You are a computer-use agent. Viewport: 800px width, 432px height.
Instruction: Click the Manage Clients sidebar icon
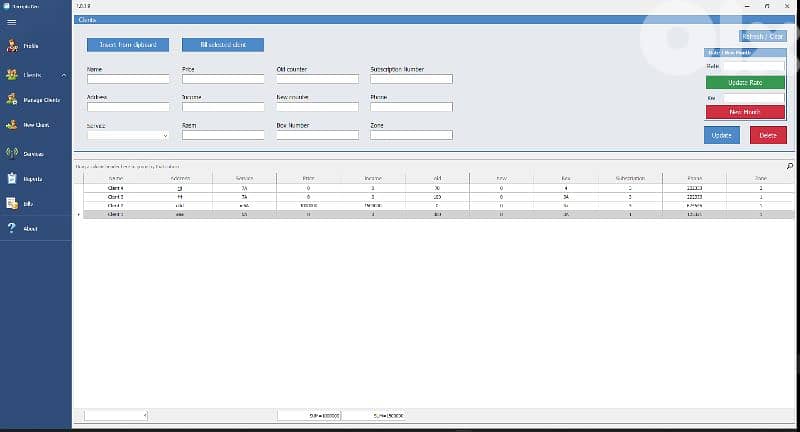tap(12, 100)
